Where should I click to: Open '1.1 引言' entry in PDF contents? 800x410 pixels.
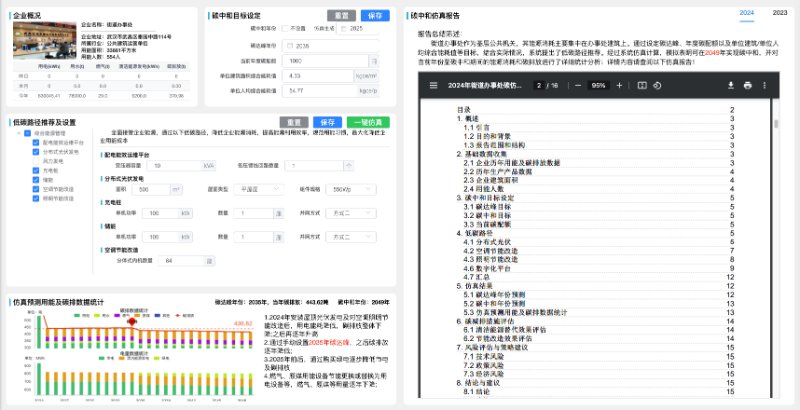[x=477, y=127]
